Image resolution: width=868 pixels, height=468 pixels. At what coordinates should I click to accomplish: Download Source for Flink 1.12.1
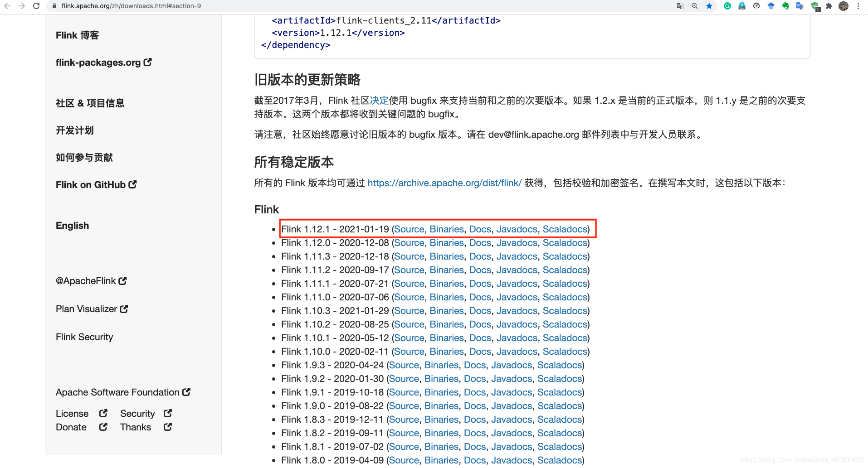(x=410, y=229)
